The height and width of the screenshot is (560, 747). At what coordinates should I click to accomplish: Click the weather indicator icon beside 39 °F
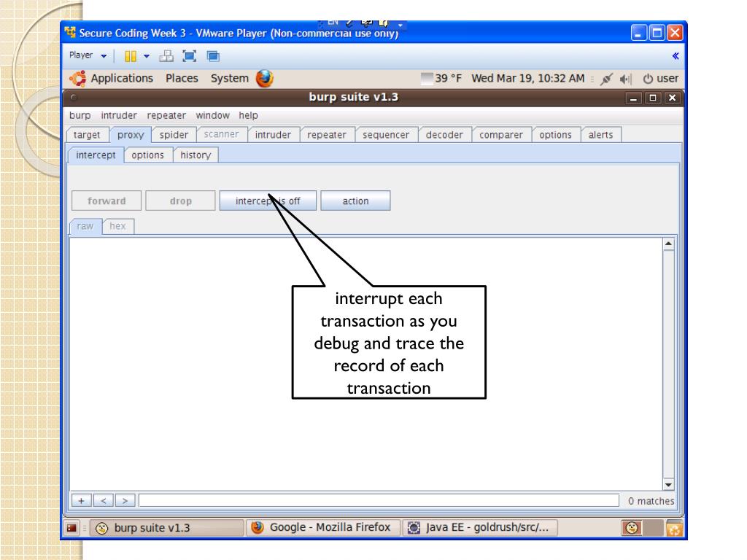[427, 79]
